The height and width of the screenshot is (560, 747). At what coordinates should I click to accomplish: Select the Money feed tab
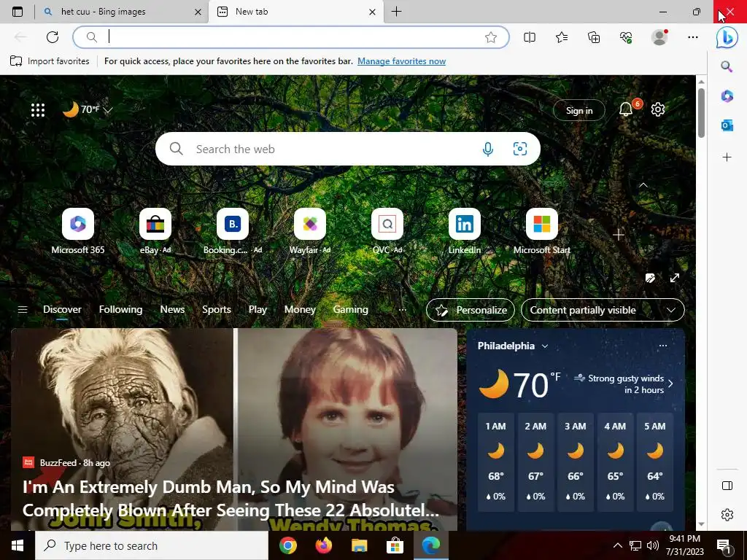pos(300,309)
